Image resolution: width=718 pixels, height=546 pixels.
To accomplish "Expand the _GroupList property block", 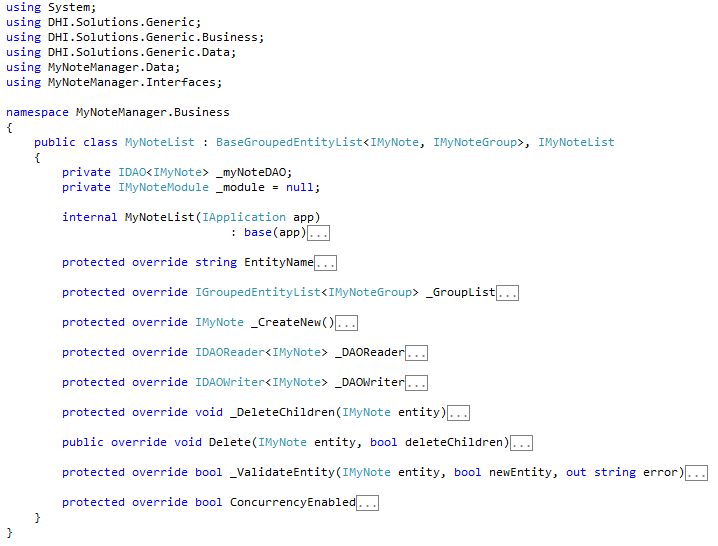I will (507, 293).
